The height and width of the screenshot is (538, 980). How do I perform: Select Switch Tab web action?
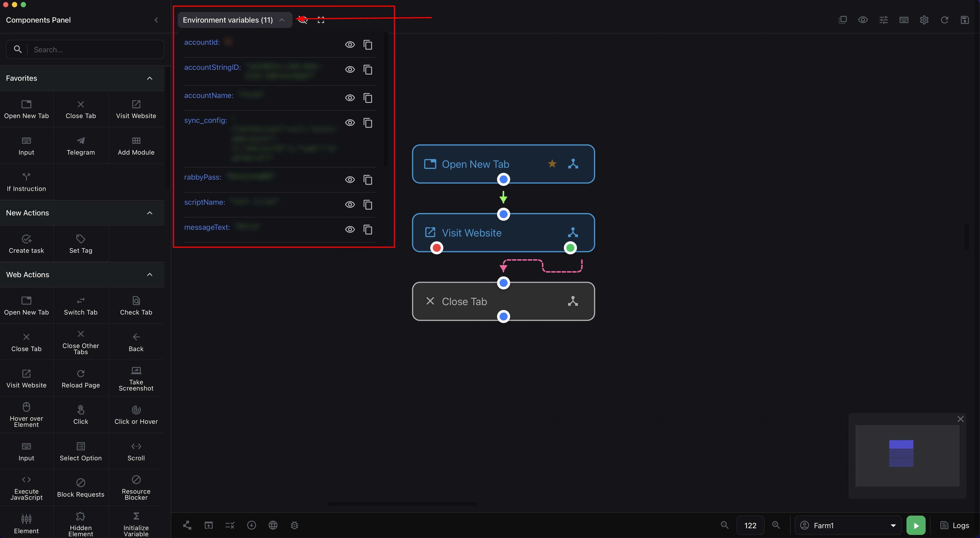[81, 306]
